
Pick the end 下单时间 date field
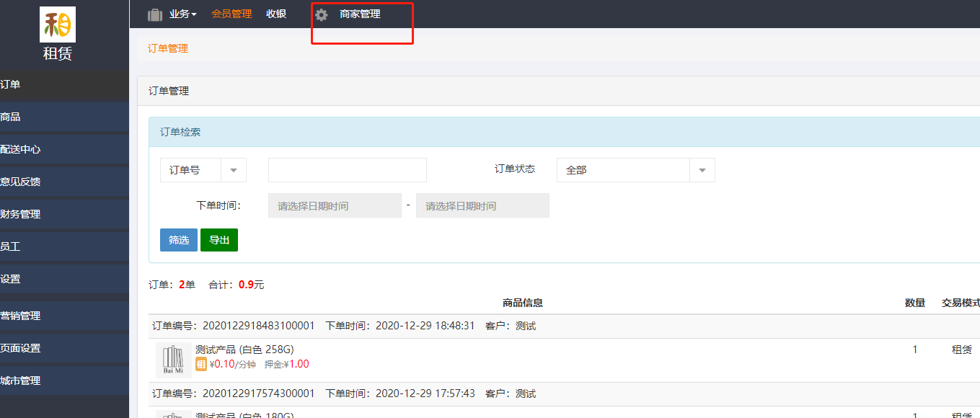(482, 205)
